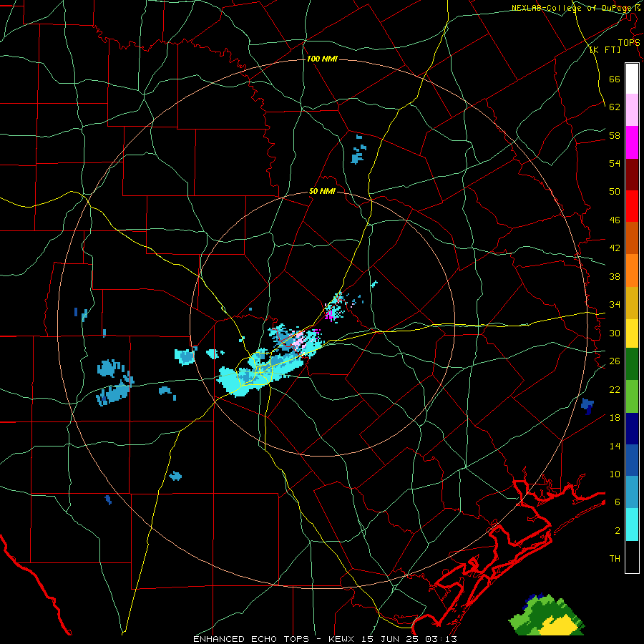The width and height of the screenshot is (644, 644).
Task: Click the "KEWX" radar site identifier
Action: coord(343,639)
